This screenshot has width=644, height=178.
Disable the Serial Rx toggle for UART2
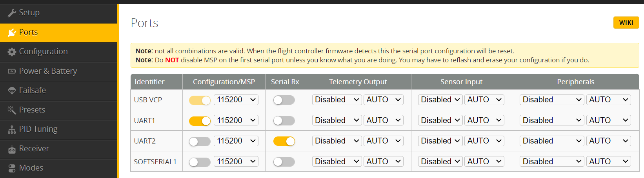284,141
